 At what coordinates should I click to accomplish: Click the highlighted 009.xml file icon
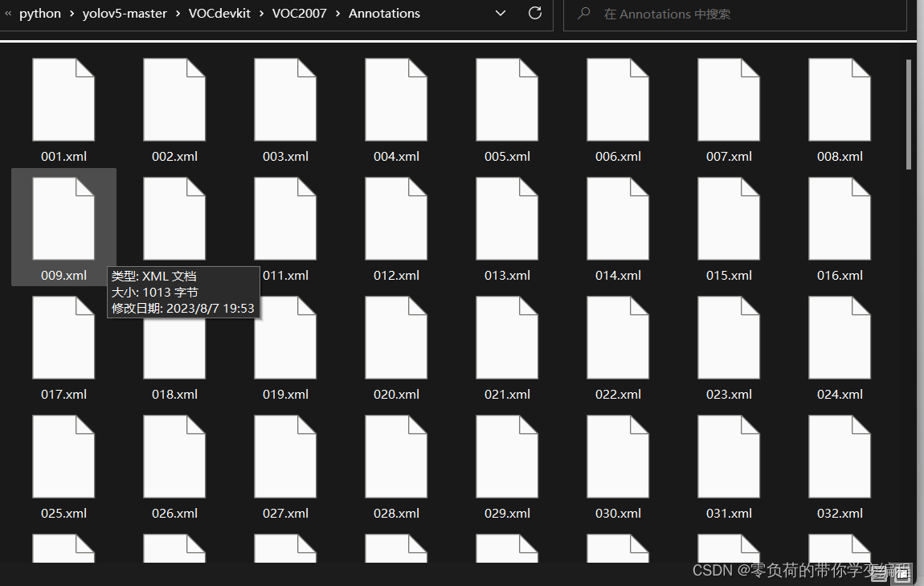pyautogui.click(x=63, y=219)
